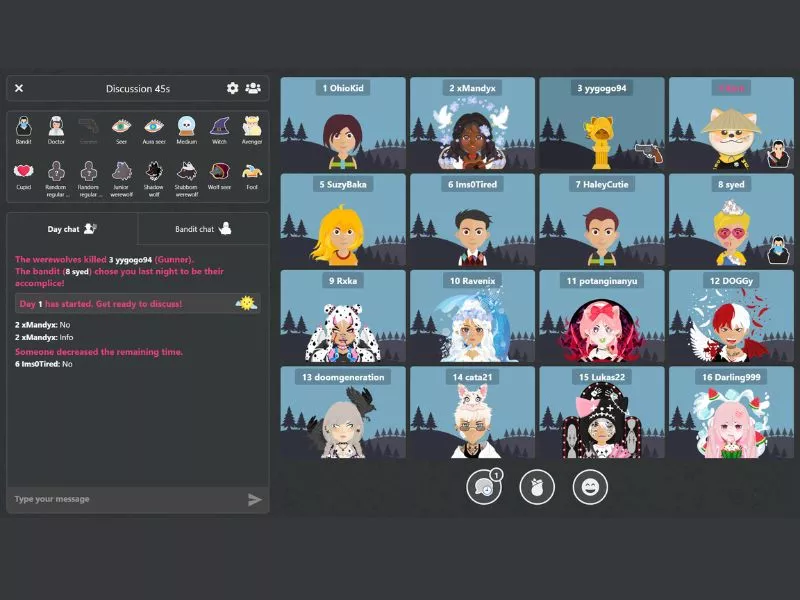This screenshot has height=600, width=800.
Task: Select player 1 OhioKid card
Action: (343, 123)
